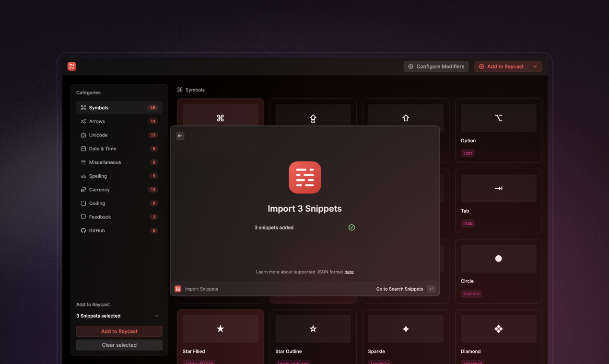609x364 pixels.
Task: Open the Spelling category
Action: point(119,176)
